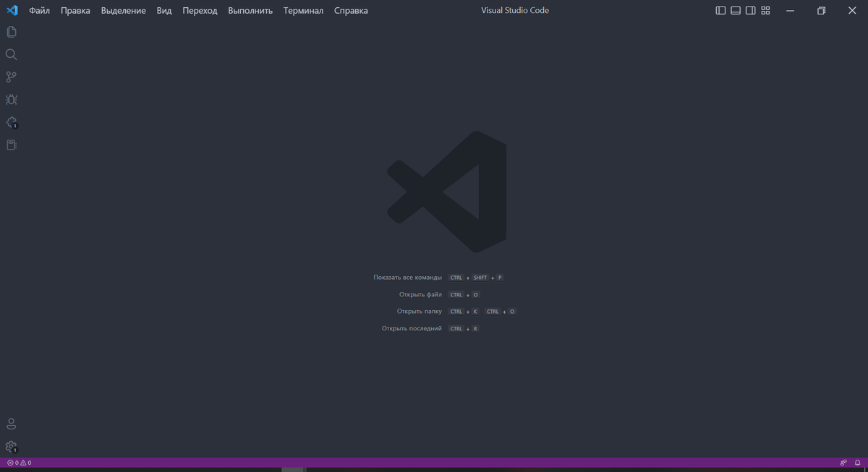Toggle the bottom panel layout icon
Screen dimensions: 868x472
point(736,11)
